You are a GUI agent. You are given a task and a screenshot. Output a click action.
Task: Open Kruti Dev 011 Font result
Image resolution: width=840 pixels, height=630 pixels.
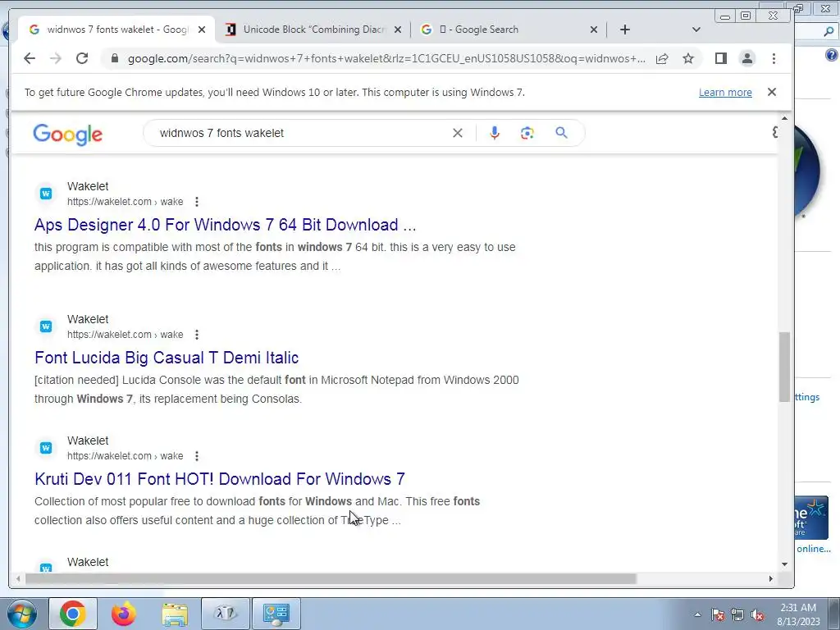coord(220,478)
